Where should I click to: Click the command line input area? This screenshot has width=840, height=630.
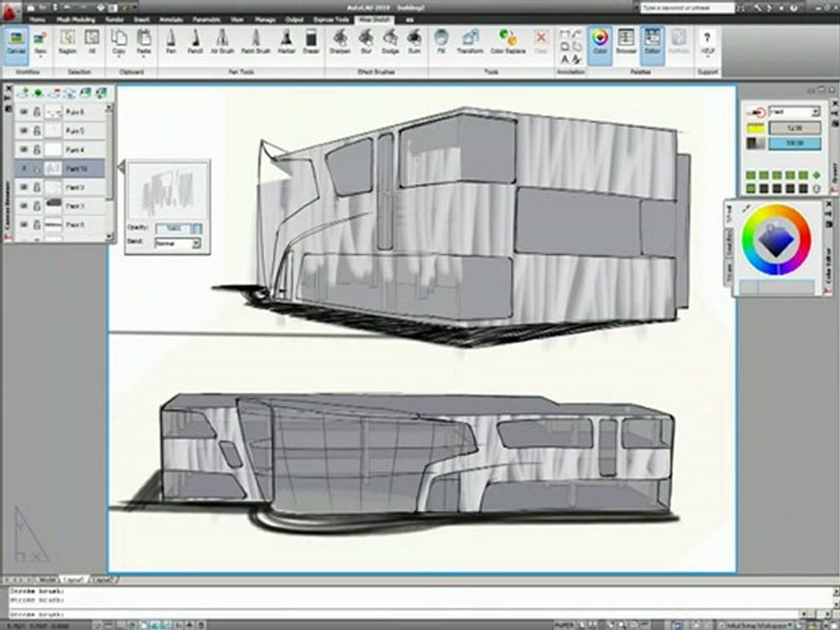click(x=407, y=614)
